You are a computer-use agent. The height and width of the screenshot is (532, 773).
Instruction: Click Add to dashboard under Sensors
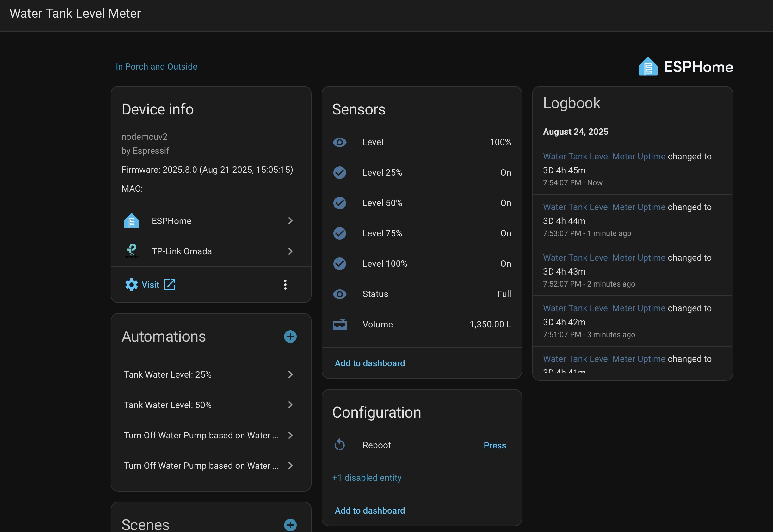[369, 363]
